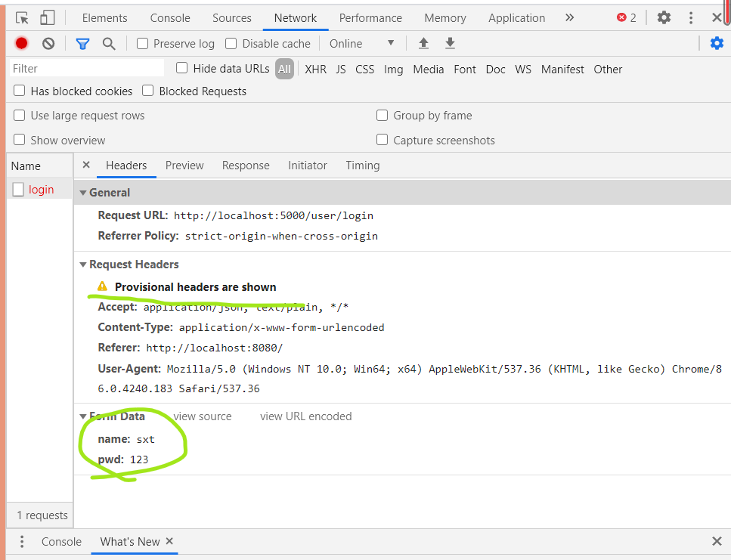
Task: Collapse the General section
Action: (x=83, y=193)
